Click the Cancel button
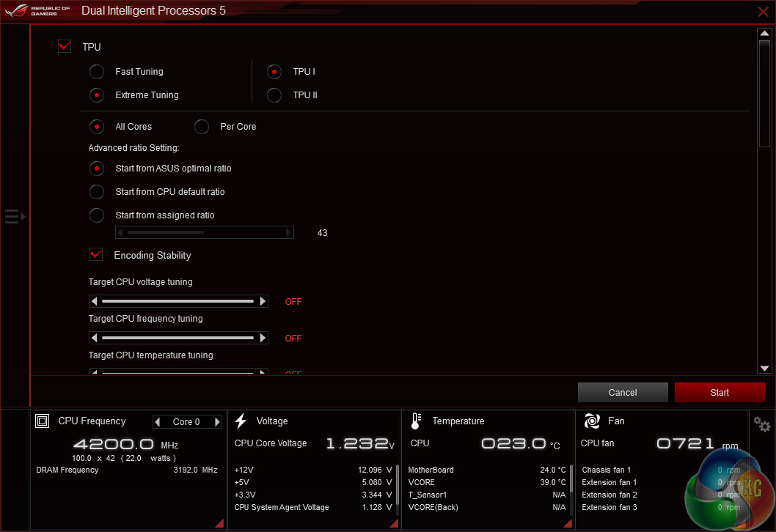 [x=623, y=393]
